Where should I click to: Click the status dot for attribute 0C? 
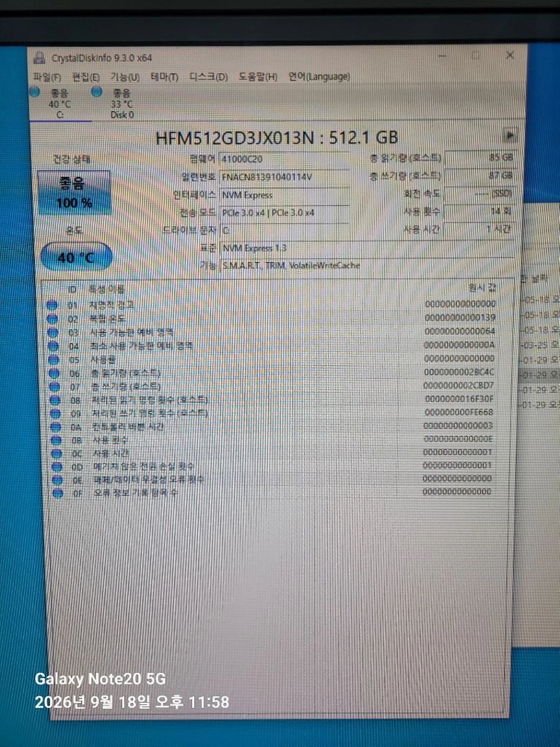click(x=57, y=453)
